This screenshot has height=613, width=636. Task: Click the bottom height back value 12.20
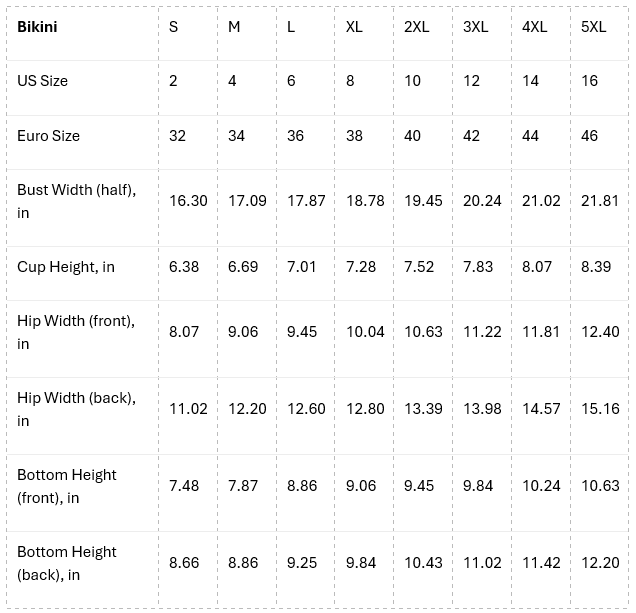point(600,563)
